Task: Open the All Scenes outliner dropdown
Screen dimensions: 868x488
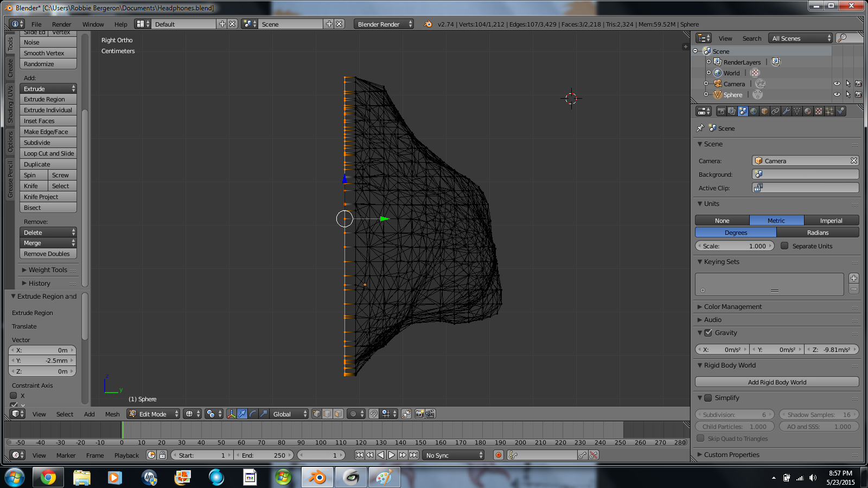Action: [801, 38]
